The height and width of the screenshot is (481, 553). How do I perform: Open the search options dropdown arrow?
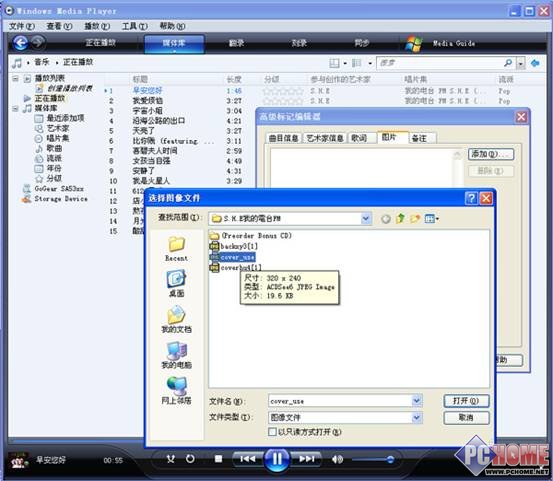[521, 63]
